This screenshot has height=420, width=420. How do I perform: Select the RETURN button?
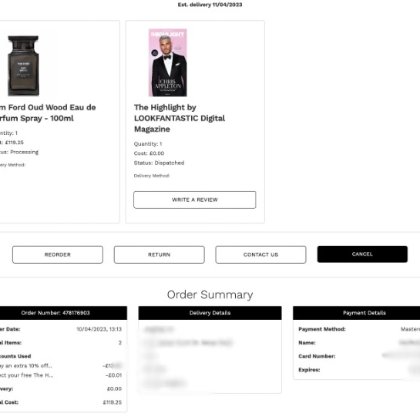click(x=159, y=255)
